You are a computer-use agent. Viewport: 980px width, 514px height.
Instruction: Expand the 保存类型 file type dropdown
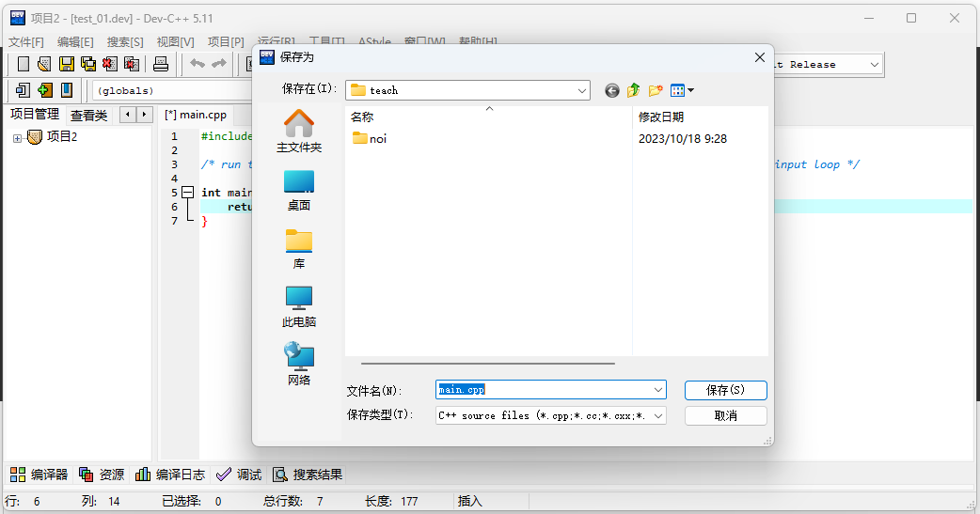657,415
